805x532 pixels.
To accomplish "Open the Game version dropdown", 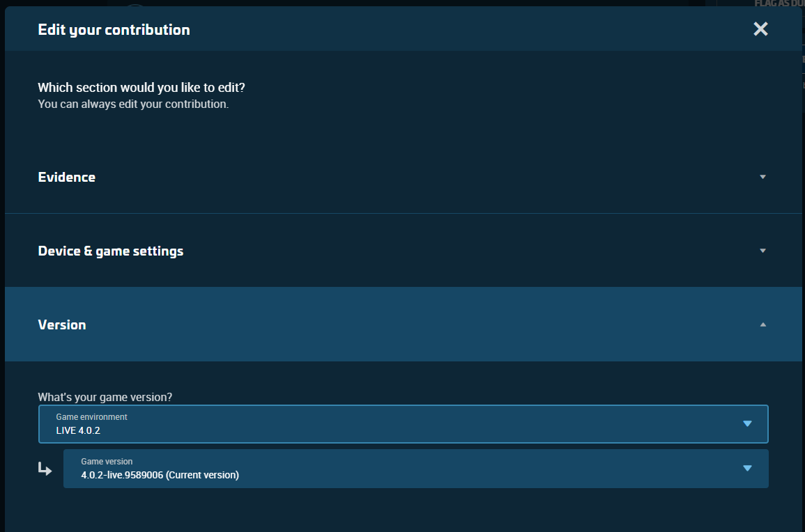I will (x=415, y=469).
